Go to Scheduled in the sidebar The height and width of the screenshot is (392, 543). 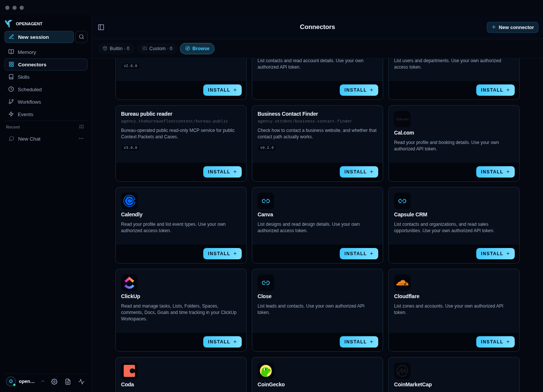46,89
